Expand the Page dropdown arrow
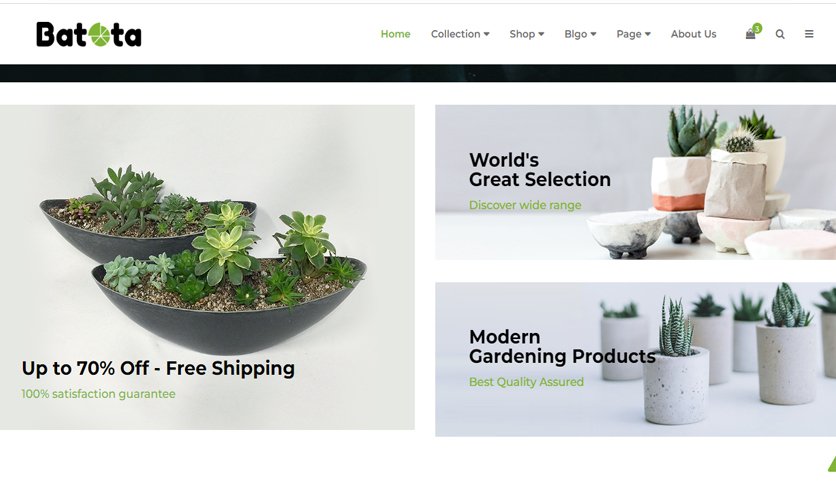The height and width of the screenshot is (484, 836). pyautogui.click(x=648, y=34)
